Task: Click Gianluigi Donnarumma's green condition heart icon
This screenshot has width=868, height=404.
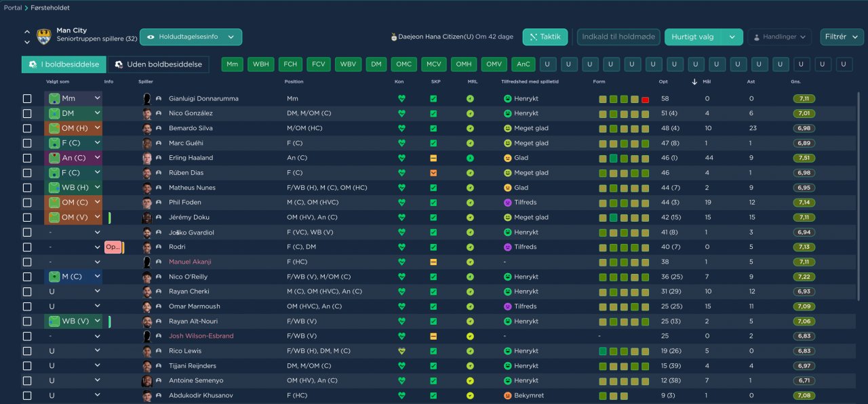Action: coord(401,99)
